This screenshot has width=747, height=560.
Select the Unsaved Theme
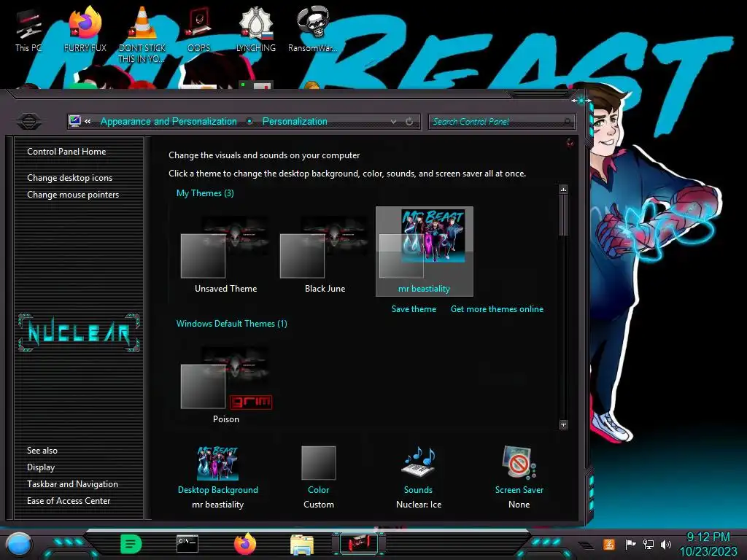(226, 253)
